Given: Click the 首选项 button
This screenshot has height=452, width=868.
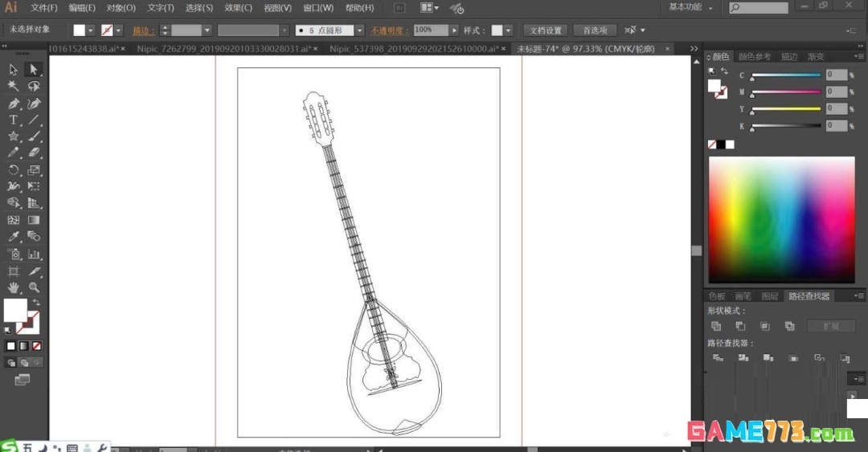Looking at the screenshot, I should click(595, 31).
